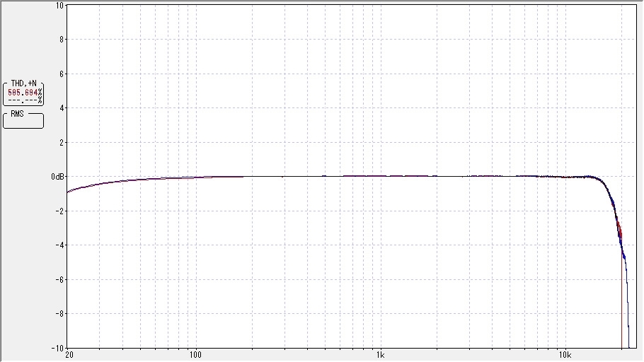
Task: Select the THD,+N readout value 505.694%
Action: click(x=25, y=93)
